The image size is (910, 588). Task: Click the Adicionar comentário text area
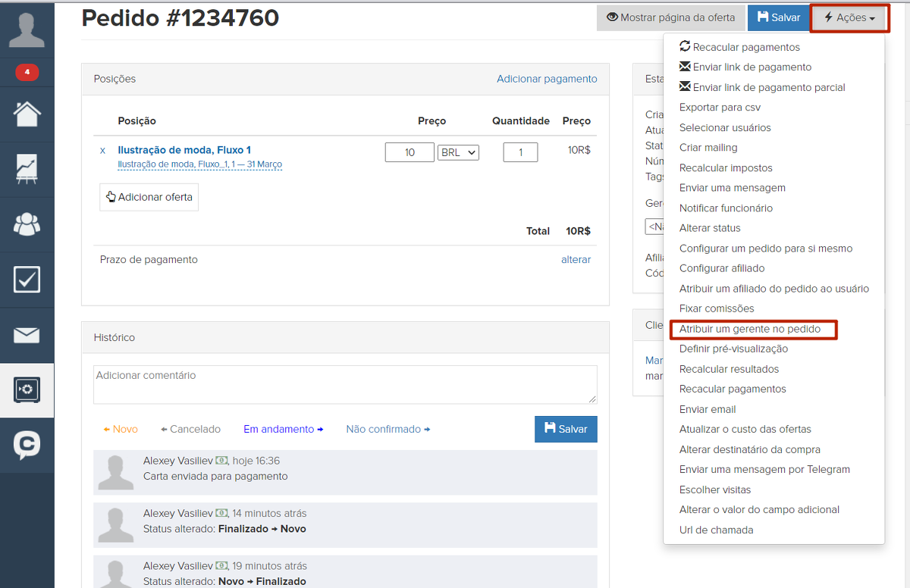coord(345,384)
